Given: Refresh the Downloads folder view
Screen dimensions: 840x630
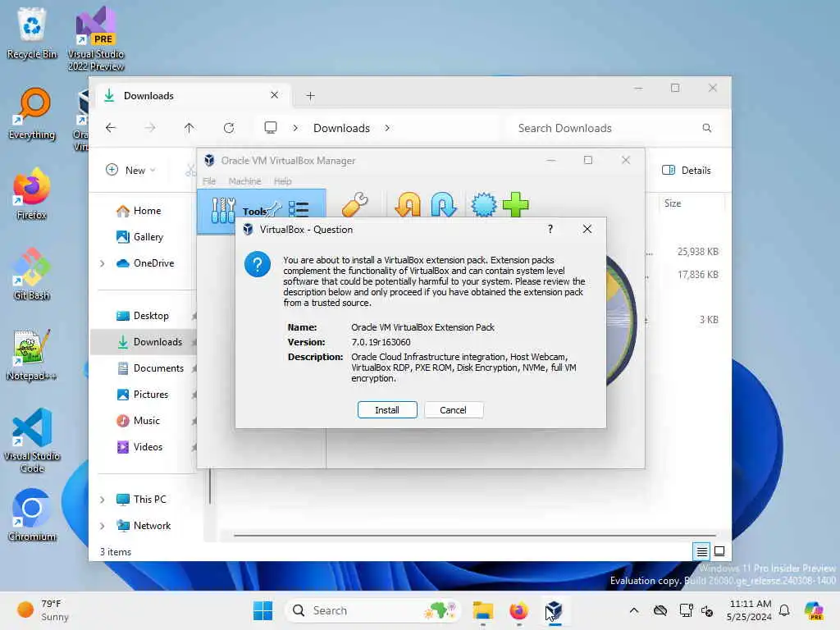Looking at the screenshot, I should coord(229,128).
